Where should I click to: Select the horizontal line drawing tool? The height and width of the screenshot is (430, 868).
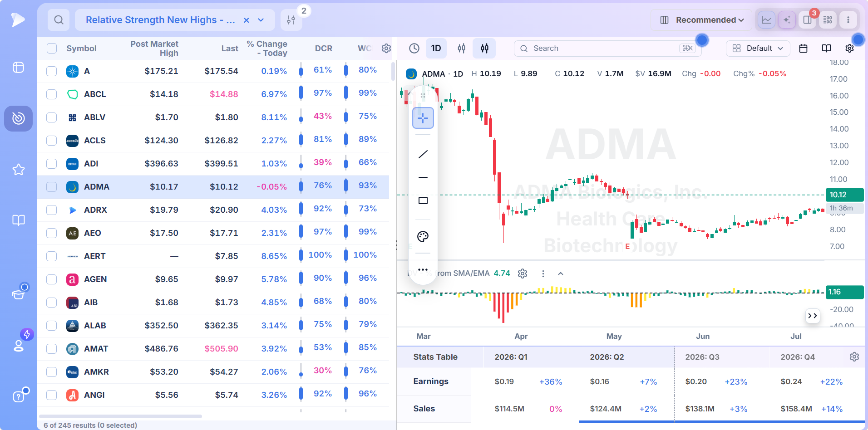[423, 177]
